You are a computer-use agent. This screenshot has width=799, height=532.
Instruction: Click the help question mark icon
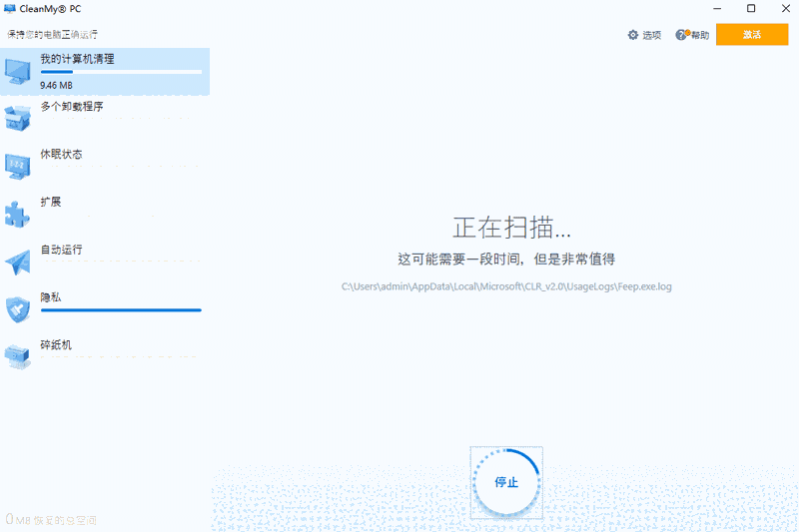click(681, 35)
